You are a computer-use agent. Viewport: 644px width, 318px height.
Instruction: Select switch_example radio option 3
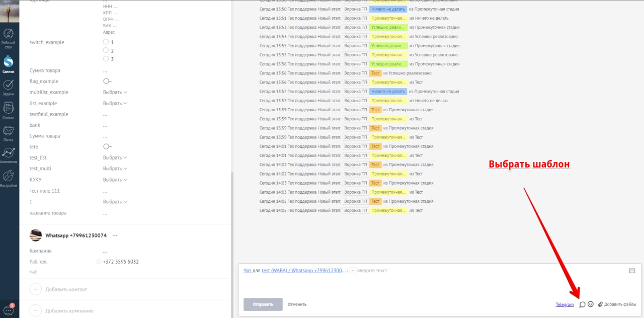[106, 59]
